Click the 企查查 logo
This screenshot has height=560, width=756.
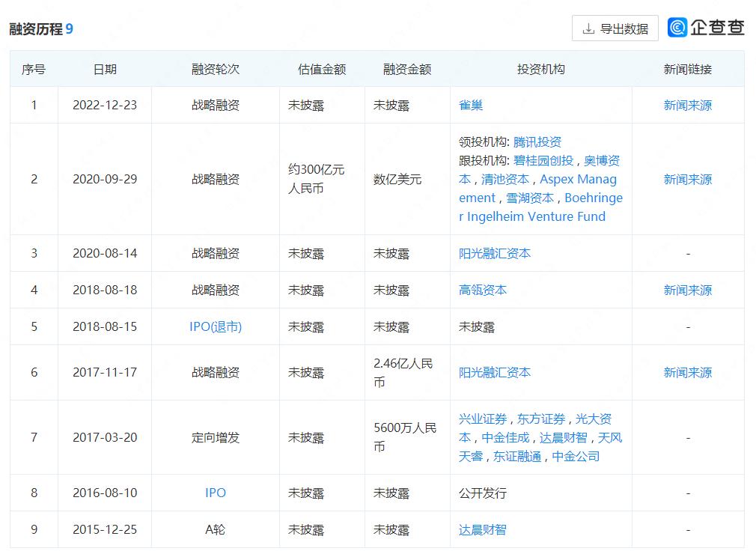click(706, 28)
